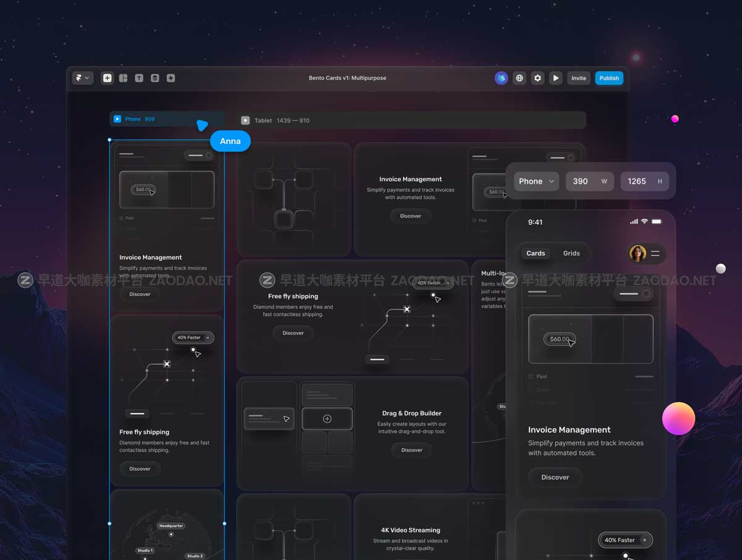Viewport: 742px width, 560px height.
Task: Click the cellular signal icon in phone status bar
Action: 634,221
